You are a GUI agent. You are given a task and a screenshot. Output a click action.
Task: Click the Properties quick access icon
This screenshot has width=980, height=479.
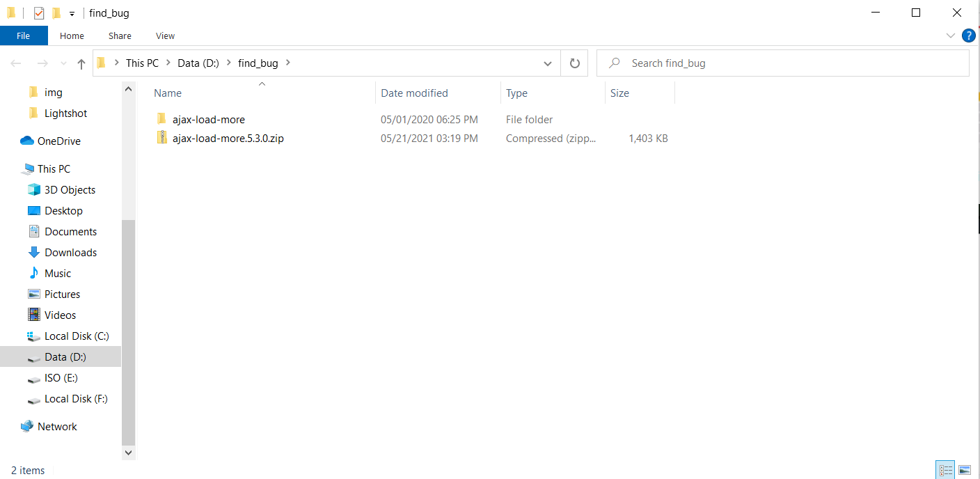[x=39, y=13]
